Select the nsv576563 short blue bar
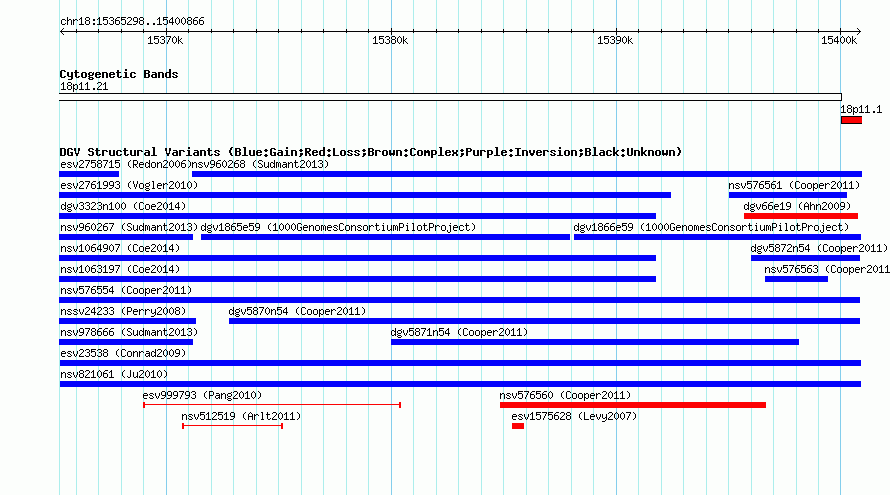 click(796, 279)
